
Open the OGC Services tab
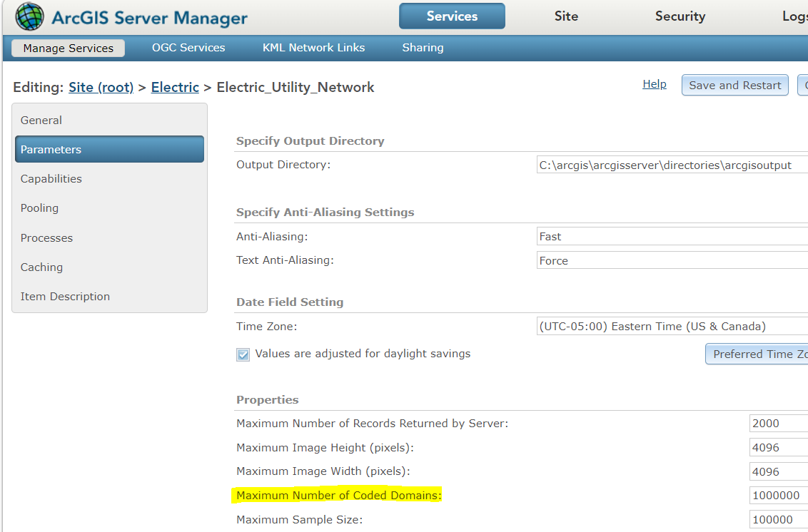pyautogui.click(x=188, y=48)
